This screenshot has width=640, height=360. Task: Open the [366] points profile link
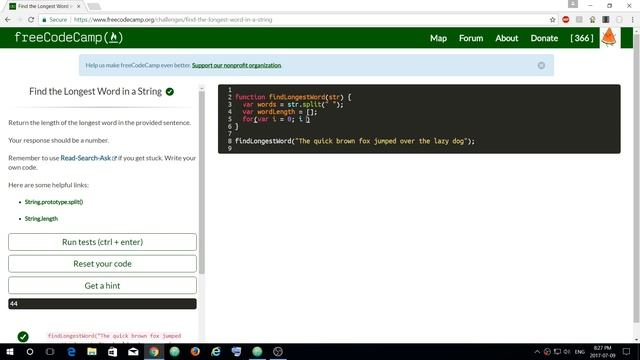[582, 38]
